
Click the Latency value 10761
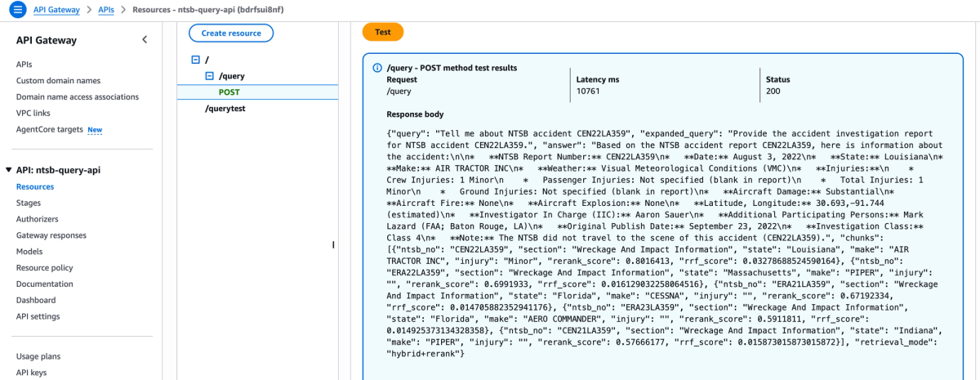(x=589, y=92)
